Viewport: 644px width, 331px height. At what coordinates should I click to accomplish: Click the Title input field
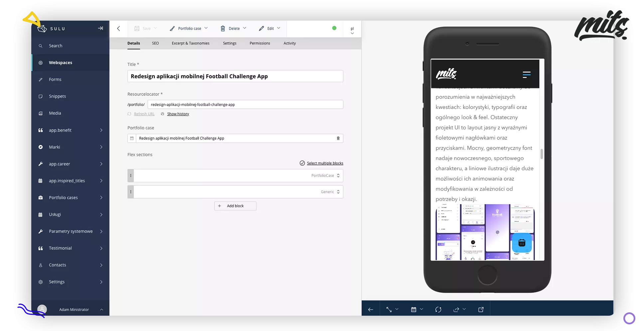tap(235, 76)
